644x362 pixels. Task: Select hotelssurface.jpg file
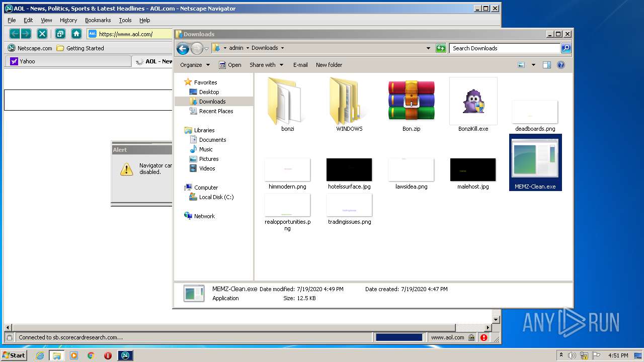click(349, 174)
